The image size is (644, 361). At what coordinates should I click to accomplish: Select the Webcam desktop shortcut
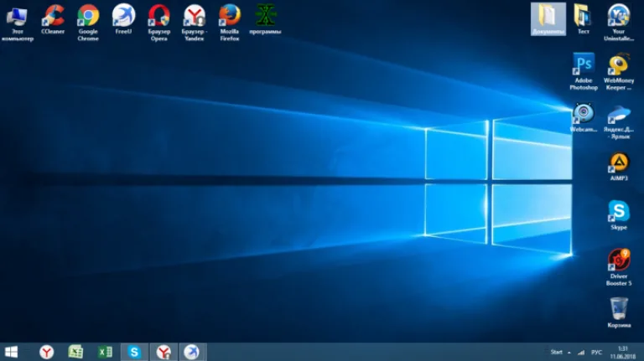tap(584, 118)
